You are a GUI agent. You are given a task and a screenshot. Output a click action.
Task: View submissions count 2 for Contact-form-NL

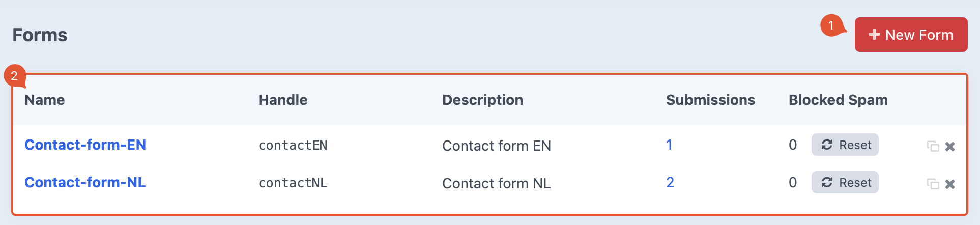pos(670,183)
